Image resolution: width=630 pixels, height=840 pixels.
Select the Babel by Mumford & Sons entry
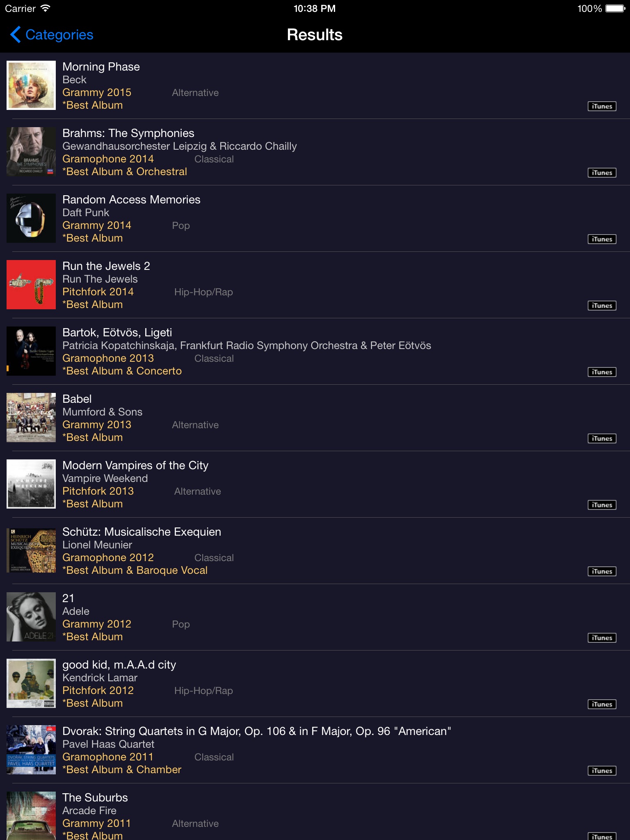pos(315,418)
